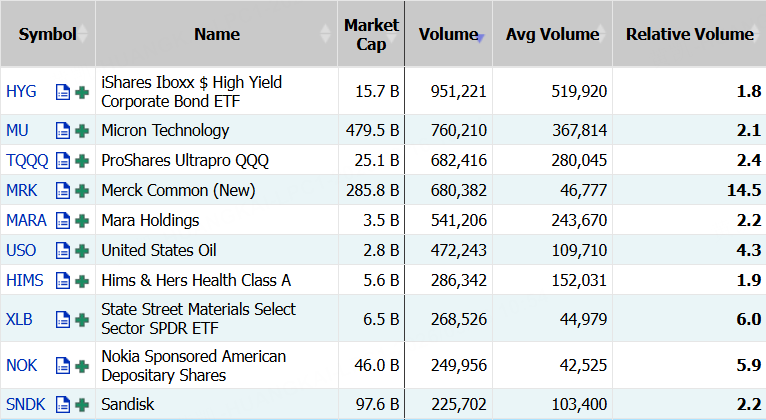
Task: Open the HYG ticker symbol link
Action: coord(21,92)
